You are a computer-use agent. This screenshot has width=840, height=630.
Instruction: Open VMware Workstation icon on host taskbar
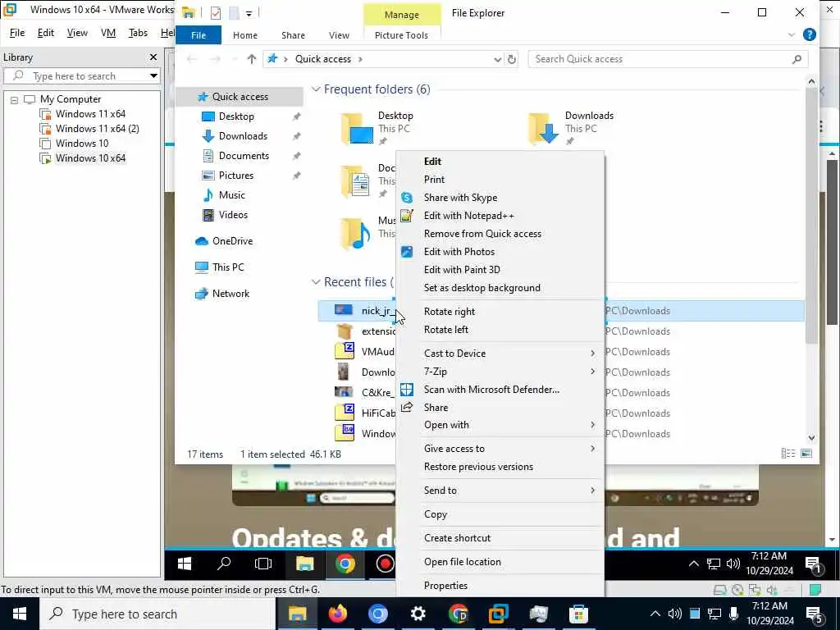click(498, 614)
